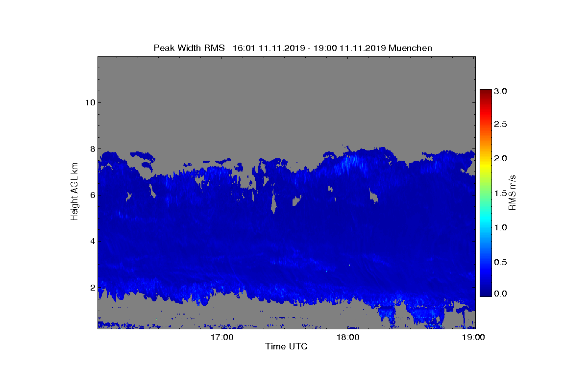588x392 pixels.
Task: Click the 'Height AGL km' axis title
Action: pyautogui.click(x=74, y=193)
